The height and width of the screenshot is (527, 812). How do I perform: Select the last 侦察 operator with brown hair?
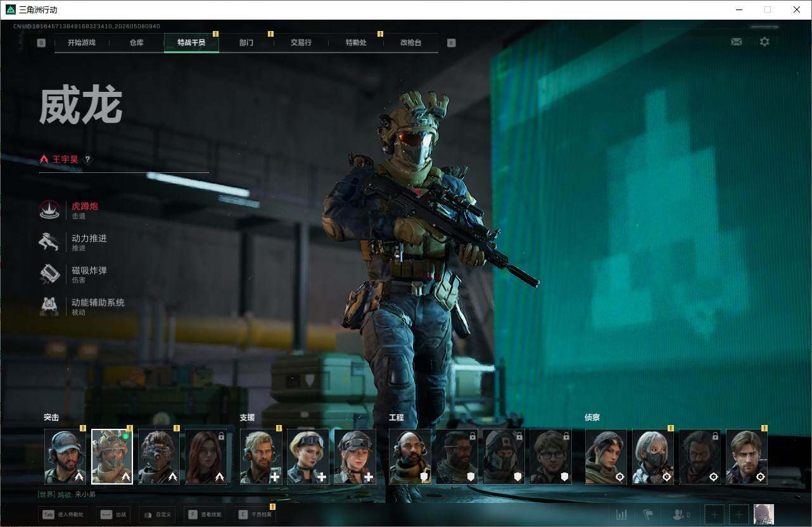click(747, 457)
